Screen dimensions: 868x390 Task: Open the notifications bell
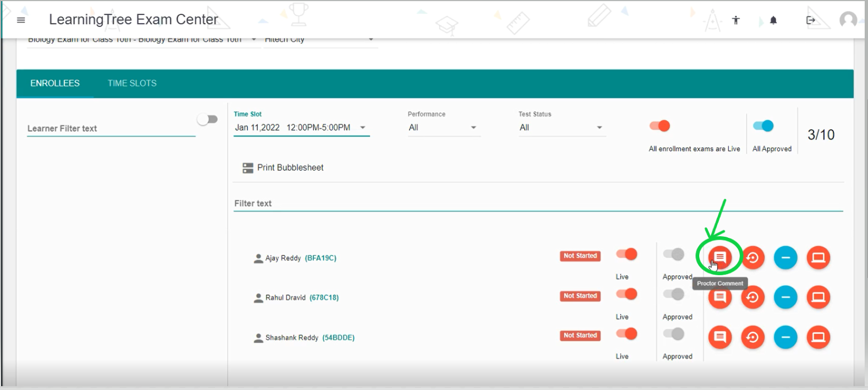[773, 20]
